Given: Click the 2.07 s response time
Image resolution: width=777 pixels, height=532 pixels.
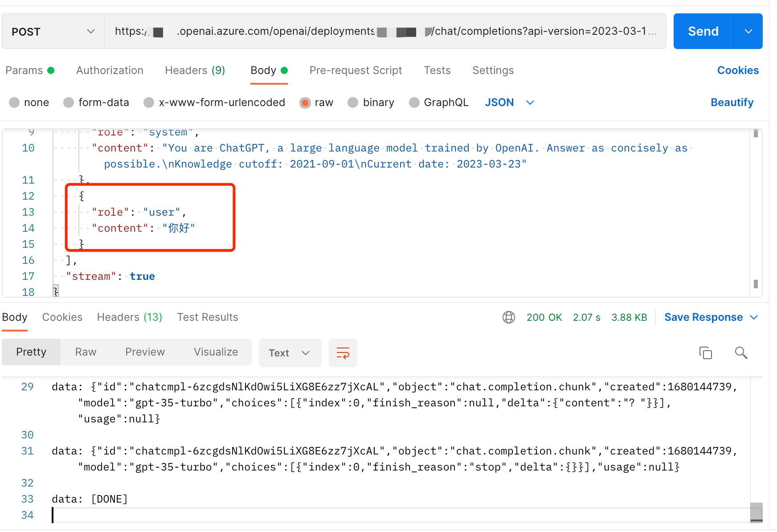Looking at the screenshot, I should [x=586, y=317].
